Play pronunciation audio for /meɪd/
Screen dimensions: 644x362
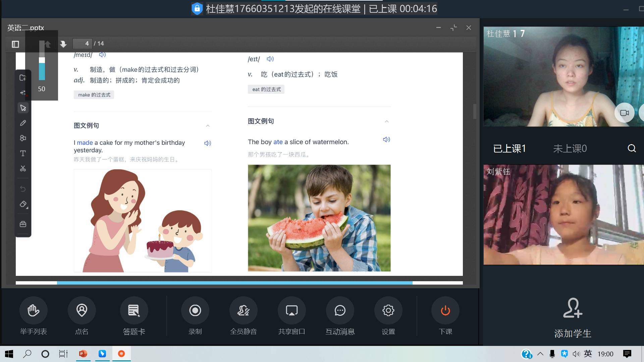tap(102, 55)
